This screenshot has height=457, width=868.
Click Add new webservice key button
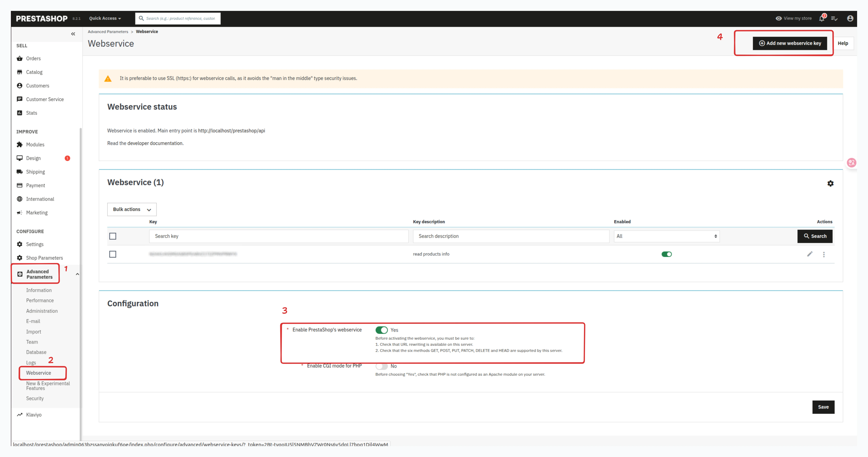click(790, 43)
